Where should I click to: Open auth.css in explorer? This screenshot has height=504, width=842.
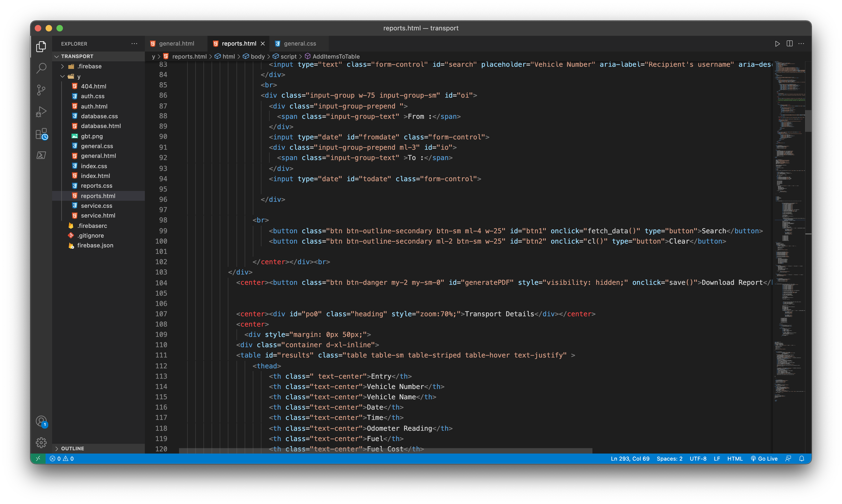98,96
